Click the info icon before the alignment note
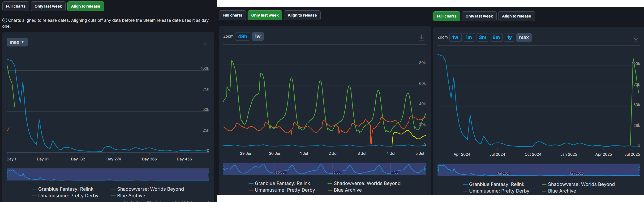The width and height of the screenshot is (644, 202). click(5, 20)
